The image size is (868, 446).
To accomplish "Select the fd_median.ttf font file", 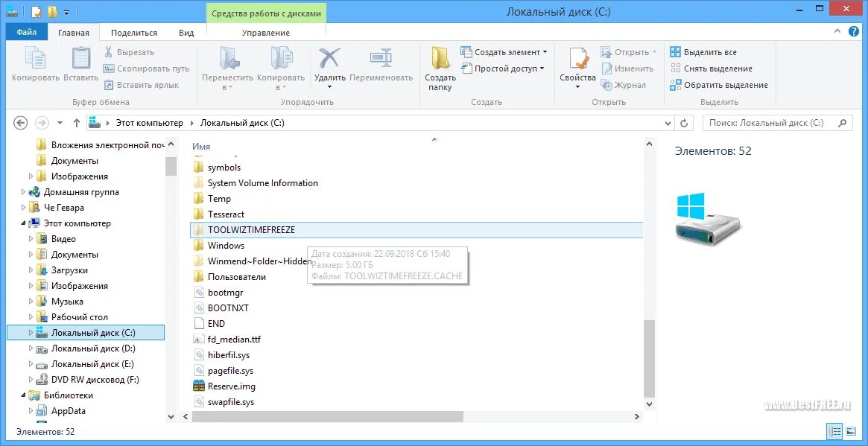I will click(x=234, y=340).
